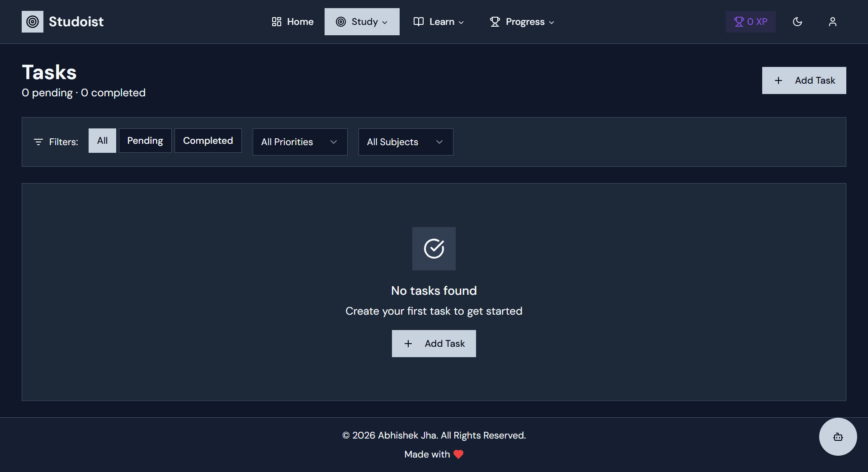The image size is (868, 472).
Task: Select the All filter option
Action: tap(102, 140)
